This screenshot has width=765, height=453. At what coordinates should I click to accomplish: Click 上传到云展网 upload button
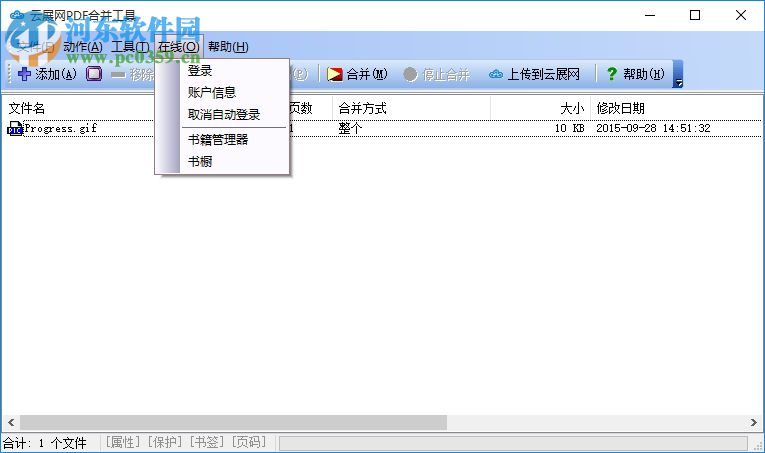click(x=534, y=74)
